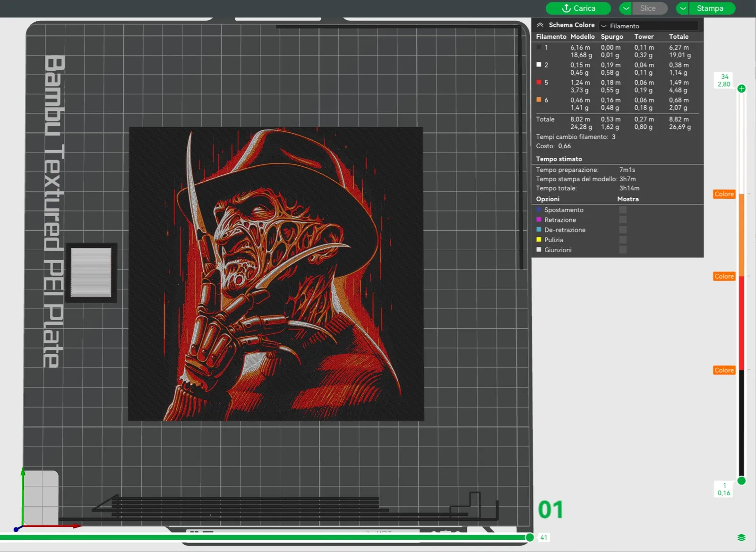Click the layers stack icon bottom right
Viewport: 756px width, 552px height.
tap(741, 538)
